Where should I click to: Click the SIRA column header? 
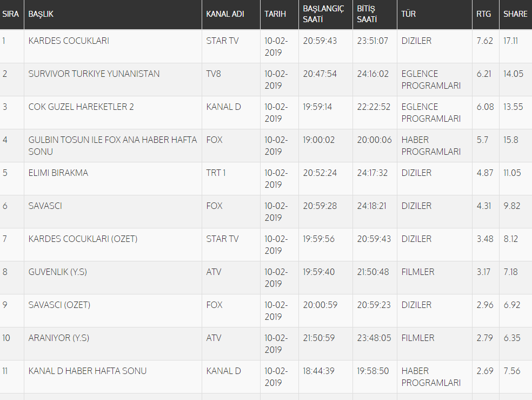click(x=11, y=14)
